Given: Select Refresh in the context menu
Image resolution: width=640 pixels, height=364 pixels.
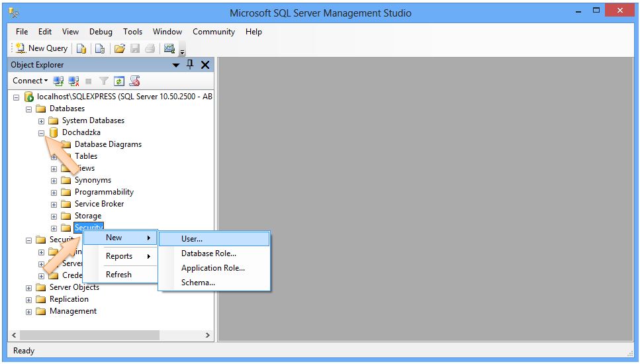Looking at the screenshot, I should click(x=120, y=275).
